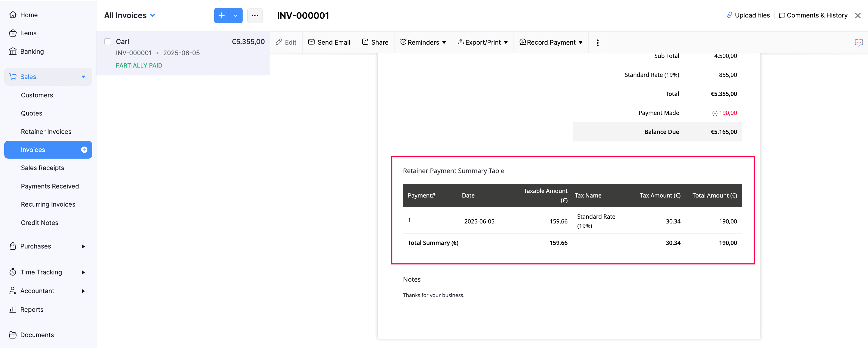The height and width of the screenshot is (348, 868).
Task: Open the All Invoices filter dropdown
Action: point(129,15)
